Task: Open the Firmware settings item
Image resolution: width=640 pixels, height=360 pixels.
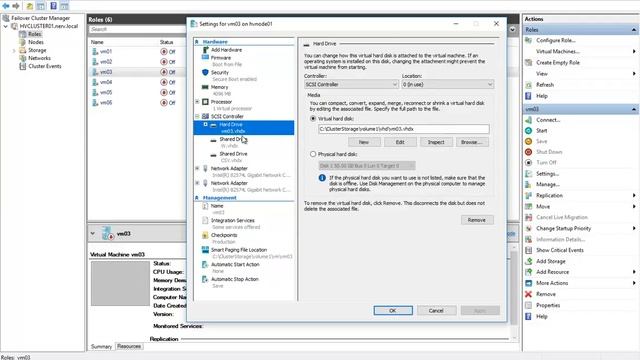Action: point(220,58)
